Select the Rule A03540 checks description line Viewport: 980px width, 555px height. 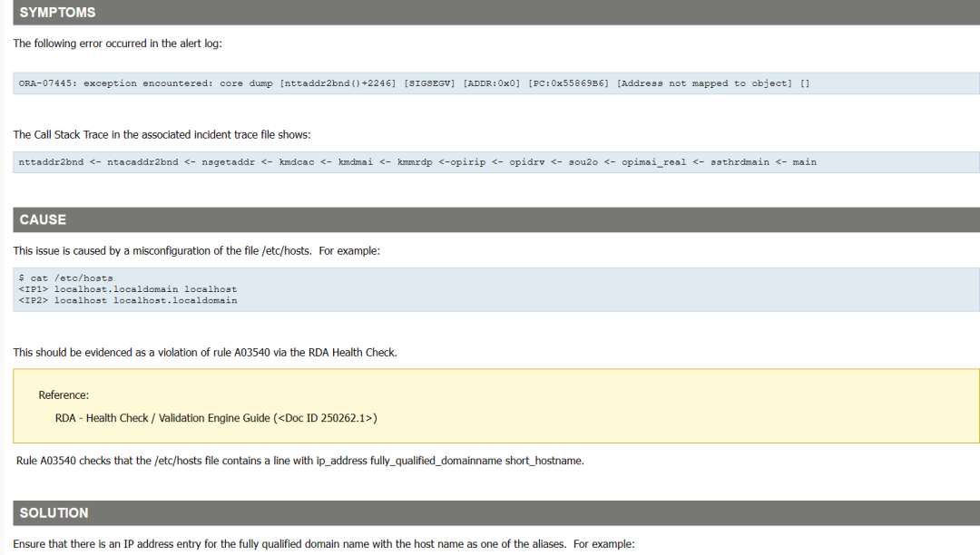click(x=299, y=460)
